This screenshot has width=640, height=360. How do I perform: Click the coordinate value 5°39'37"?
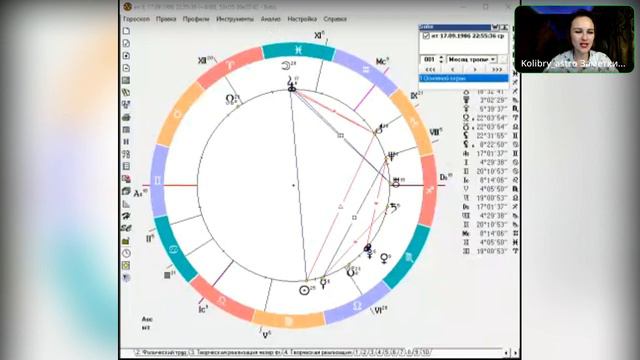(x=492, y=109)
